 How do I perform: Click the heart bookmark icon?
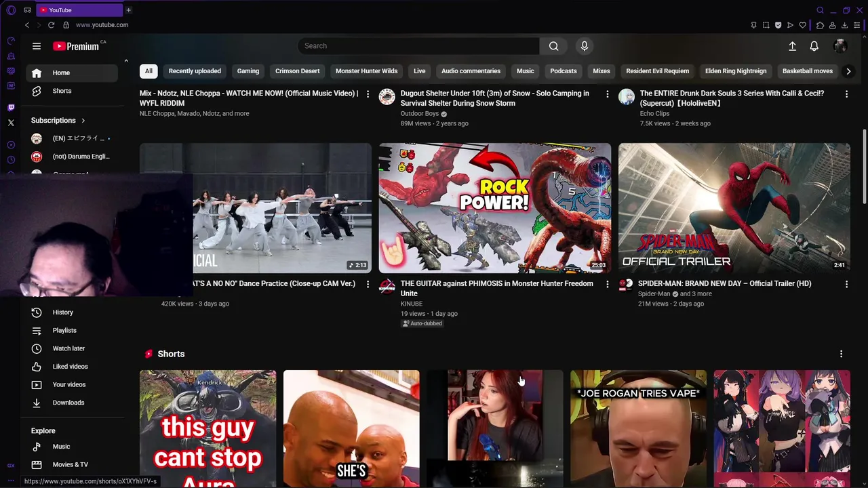pos(802,25)
